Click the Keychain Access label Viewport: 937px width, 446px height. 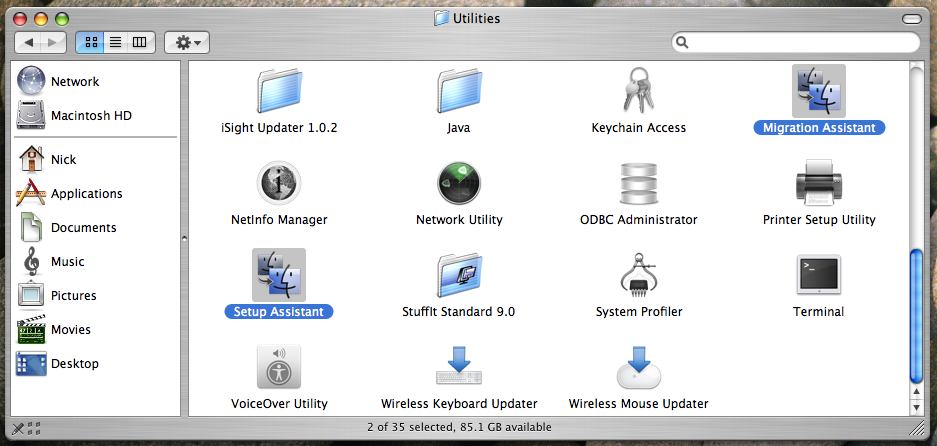coord(639,128)
